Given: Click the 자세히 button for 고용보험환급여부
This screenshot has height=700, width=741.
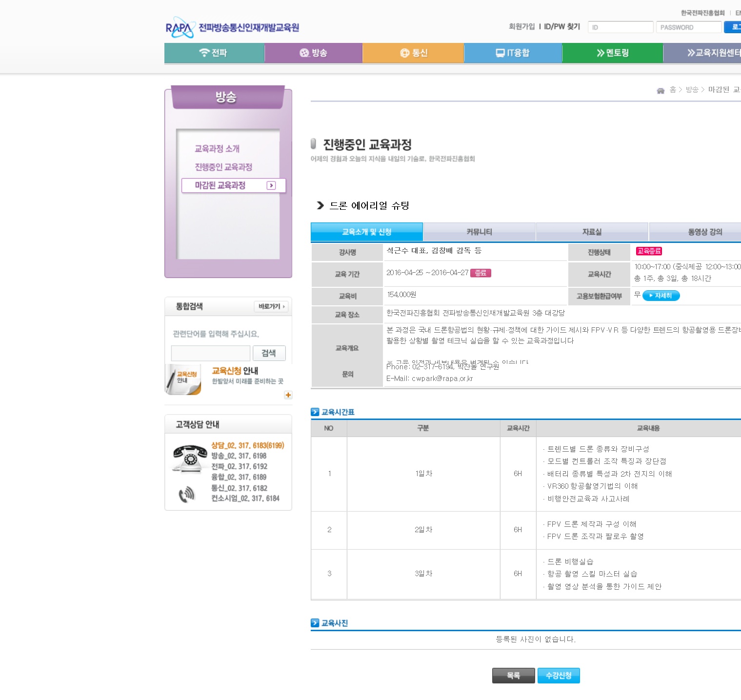Looking at the screenshot, I should click(661, 296).
